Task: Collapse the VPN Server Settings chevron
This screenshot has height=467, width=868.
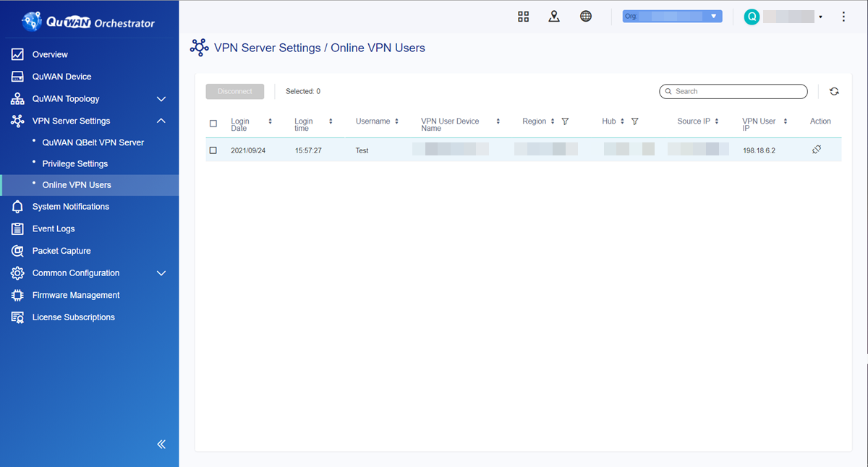Action: [161, 121]
